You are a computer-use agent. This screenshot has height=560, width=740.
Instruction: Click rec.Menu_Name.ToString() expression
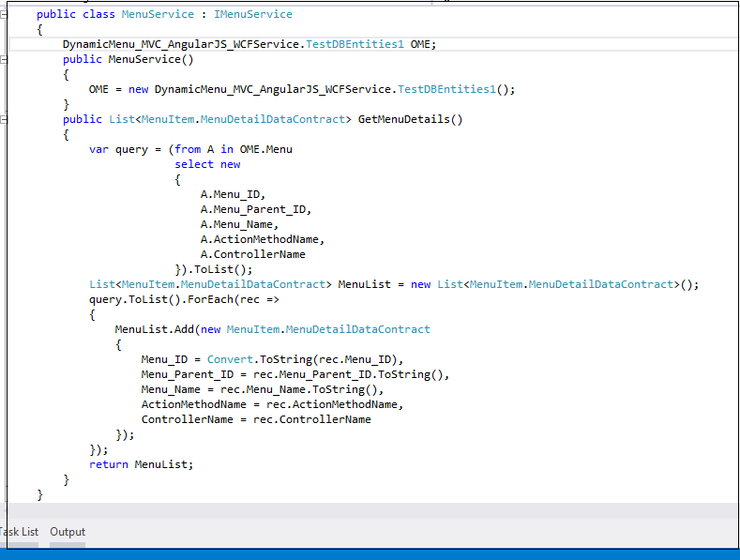[x=299, y=389]
